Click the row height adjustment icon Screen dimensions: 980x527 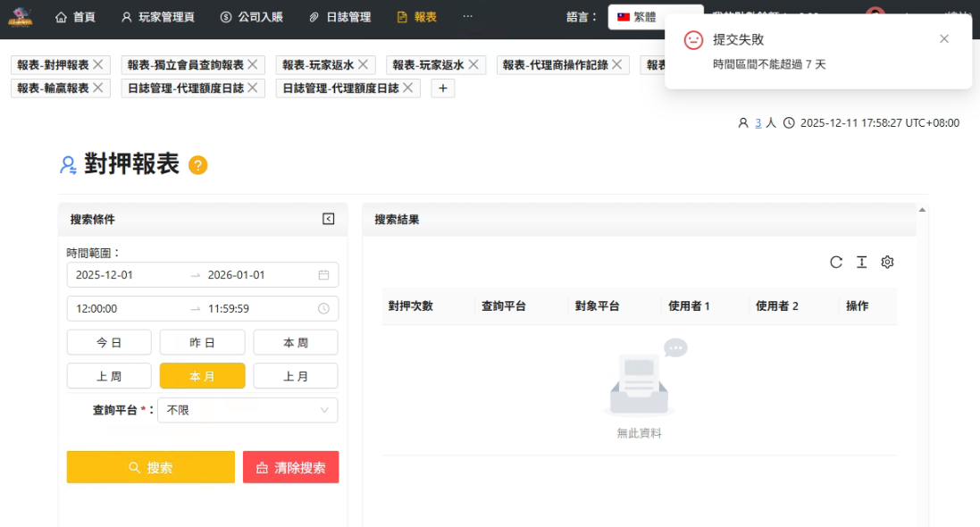[861, 262]
